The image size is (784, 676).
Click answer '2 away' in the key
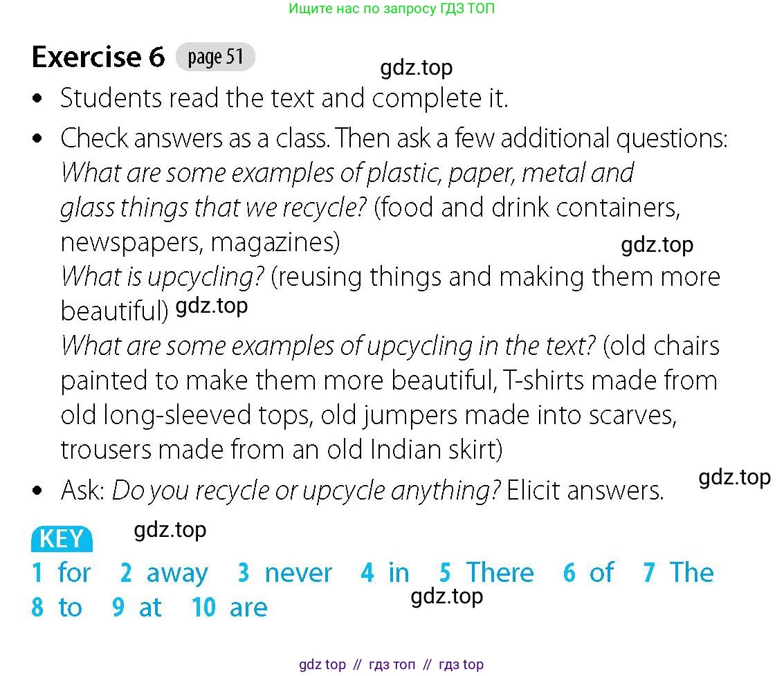[x=164, y=573]
